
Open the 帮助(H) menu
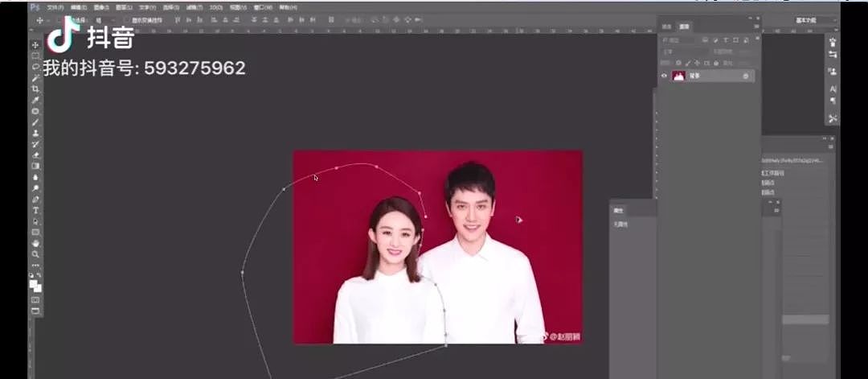click(288, 8)
